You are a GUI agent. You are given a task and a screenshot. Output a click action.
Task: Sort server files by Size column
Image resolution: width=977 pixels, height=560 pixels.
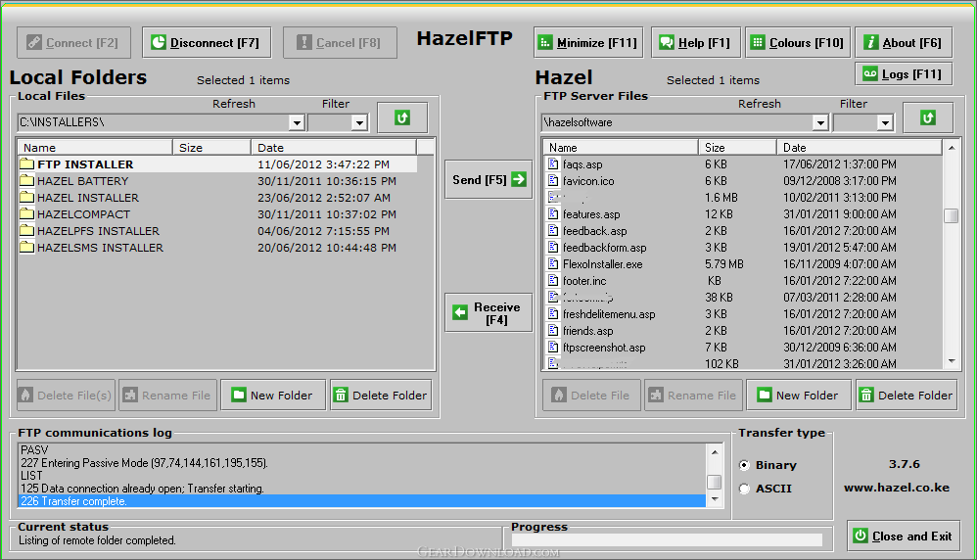click(738, 148)
